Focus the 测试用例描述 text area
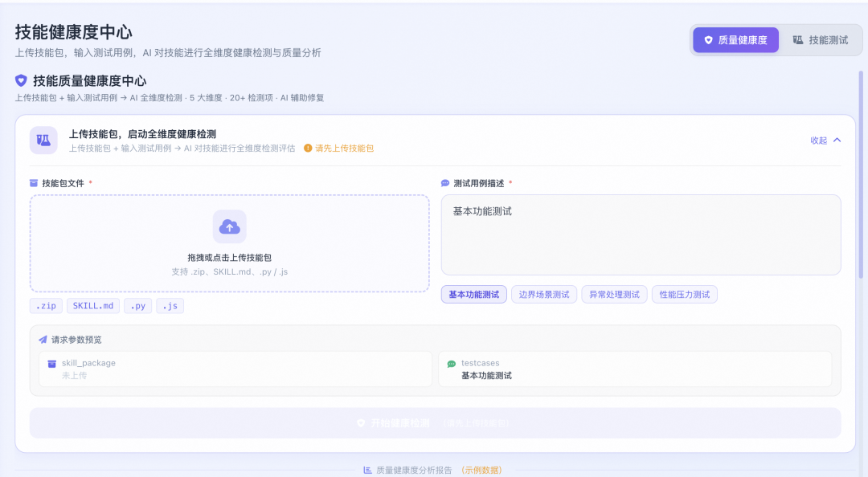The width and height of the screenshot is (868, 477). (x=641, y=234)
